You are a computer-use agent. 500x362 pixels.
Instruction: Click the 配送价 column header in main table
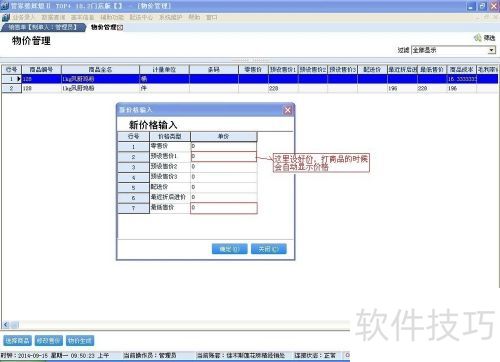(372, 70)
